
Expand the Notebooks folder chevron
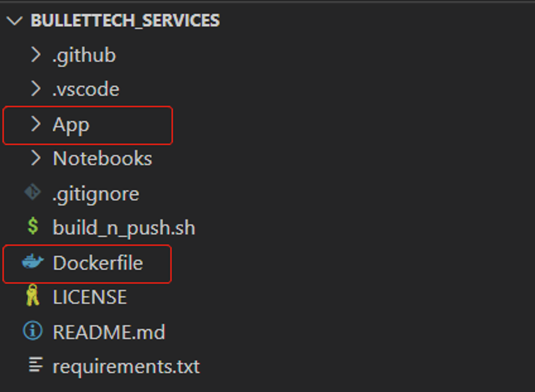[36, 158]
